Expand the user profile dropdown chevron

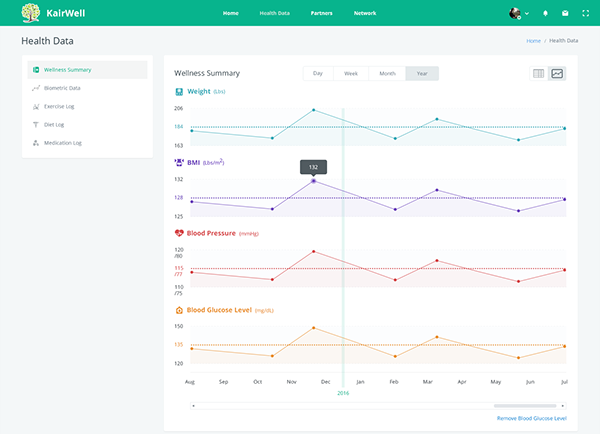[527, 13]
